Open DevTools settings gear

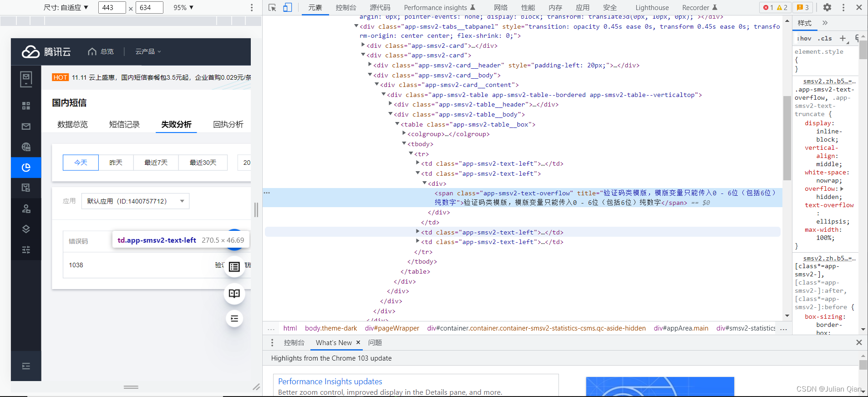pyautogui.click(x=827, y=7)
